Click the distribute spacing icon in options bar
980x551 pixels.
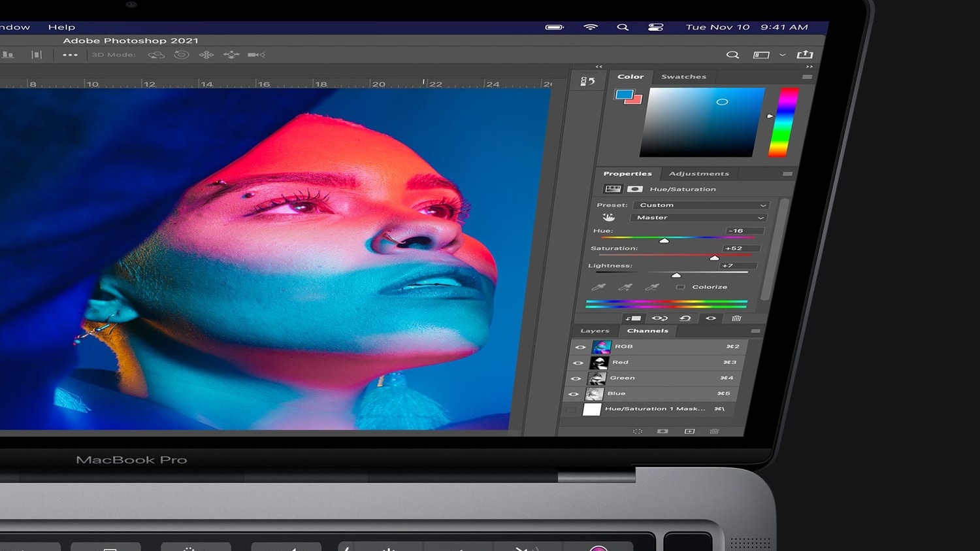pos(37,55)
